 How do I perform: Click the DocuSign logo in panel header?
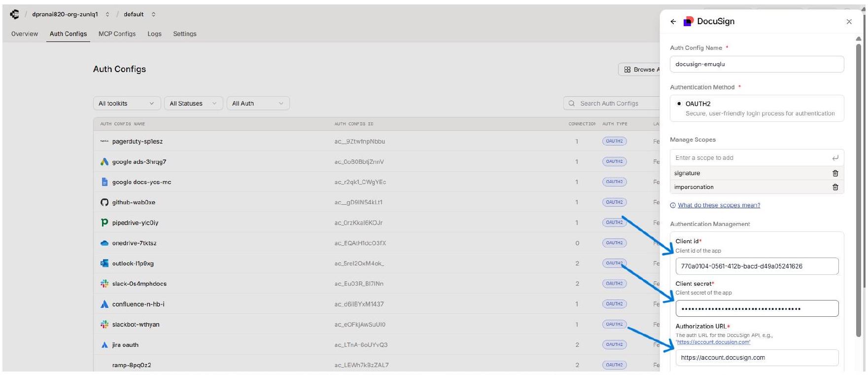pos(688,21)
